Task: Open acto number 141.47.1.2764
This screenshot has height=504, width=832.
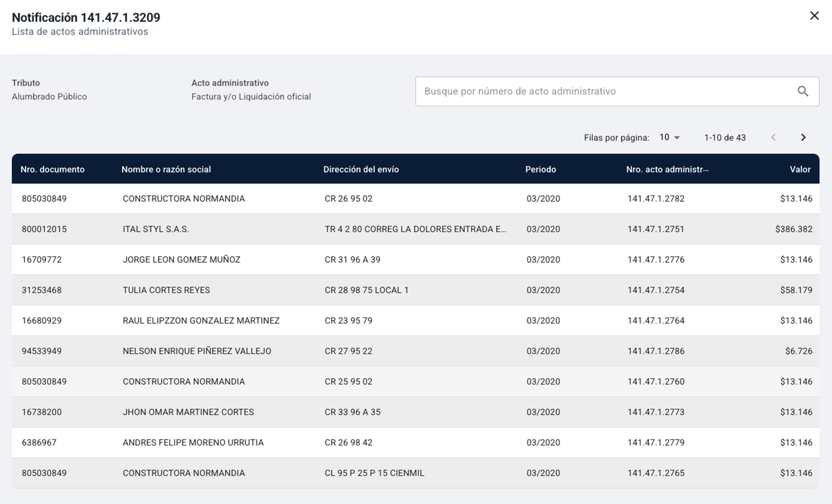Action: tap(656, 321)
